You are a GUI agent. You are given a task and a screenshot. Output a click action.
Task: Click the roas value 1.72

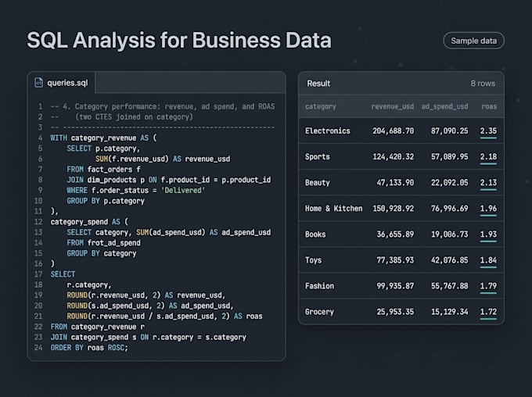coord(488,312)
